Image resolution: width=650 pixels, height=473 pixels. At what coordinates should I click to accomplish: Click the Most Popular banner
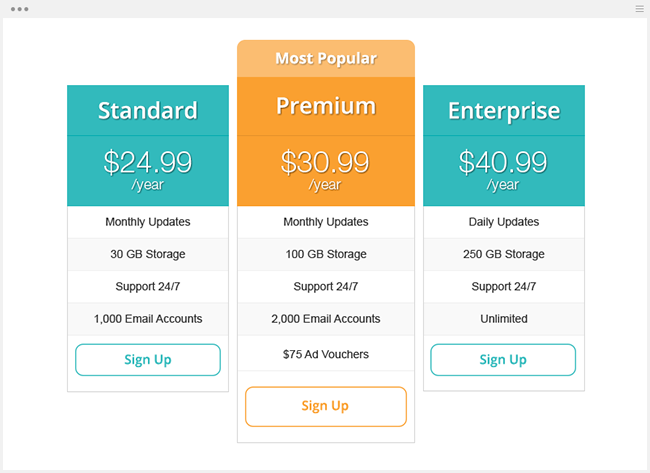pos(326,58)
